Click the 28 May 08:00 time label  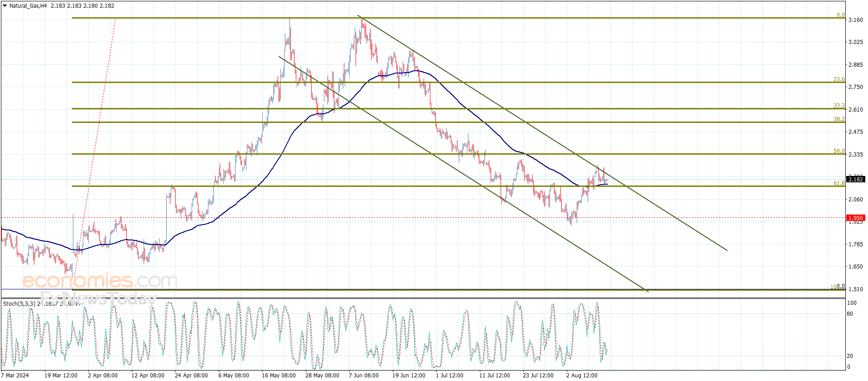tap(322, 376)
